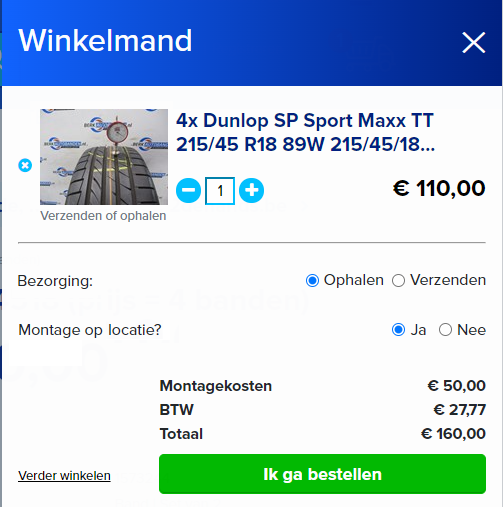This screenshot has width=503, height=507.
Task: Click the Montagekosten € 50,00 amount
Action: [456, 386]
